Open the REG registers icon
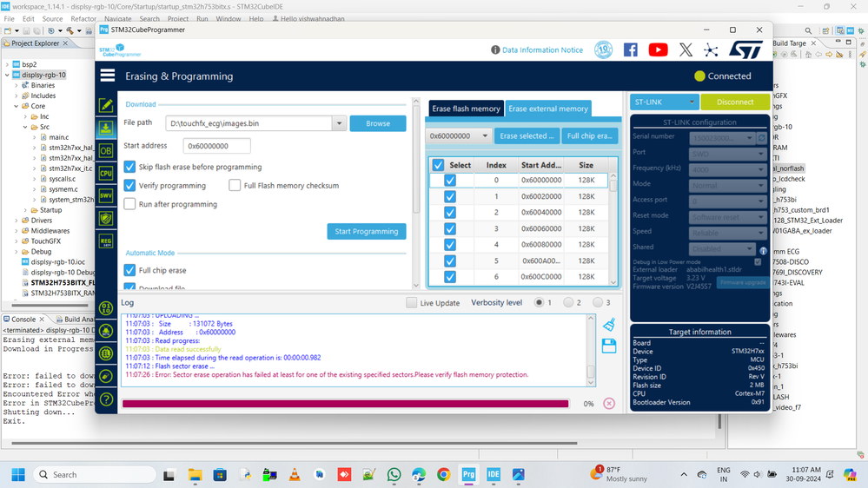 point(106,241)
